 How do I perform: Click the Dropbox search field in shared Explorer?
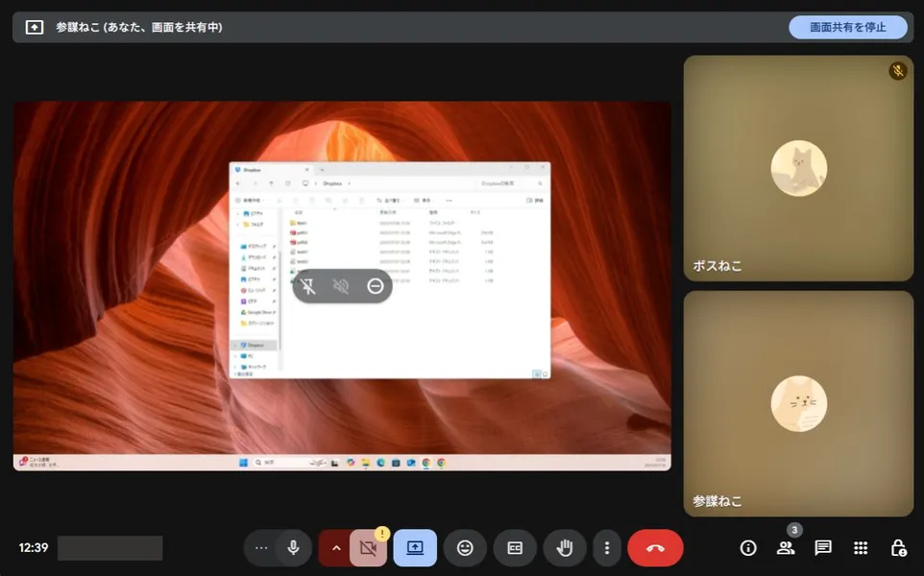click(x=510, y=183)
